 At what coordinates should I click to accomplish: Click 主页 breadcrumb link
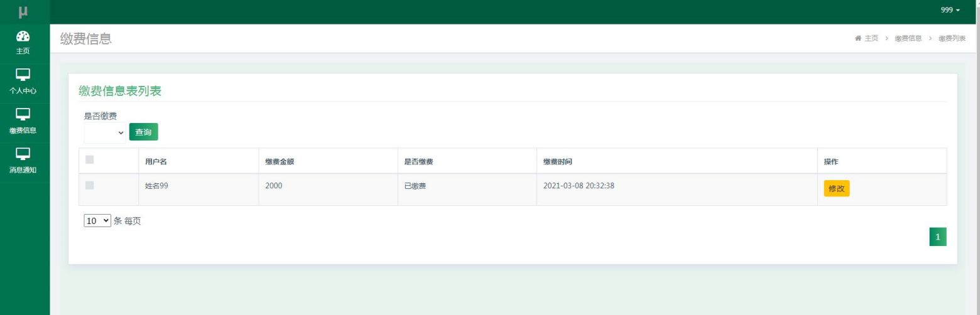tap(871, 39)
